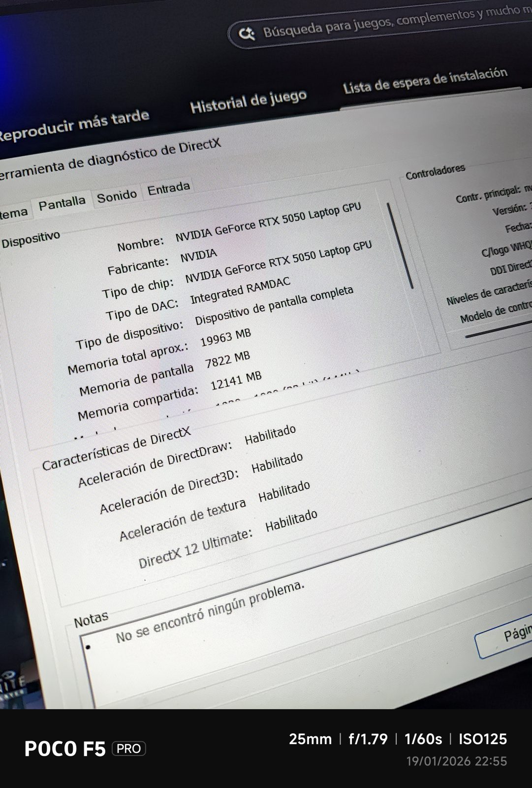Image resolution: width=532 pixels, height=788 pixels.
Task: Click the 'Notas' group title
Action: point(91,620)
